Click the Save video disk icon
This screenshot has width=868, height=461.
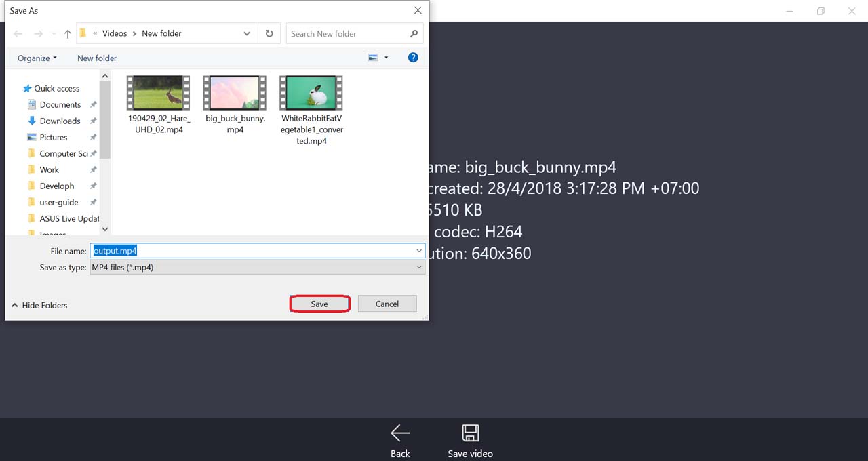(x=470, y=433)
